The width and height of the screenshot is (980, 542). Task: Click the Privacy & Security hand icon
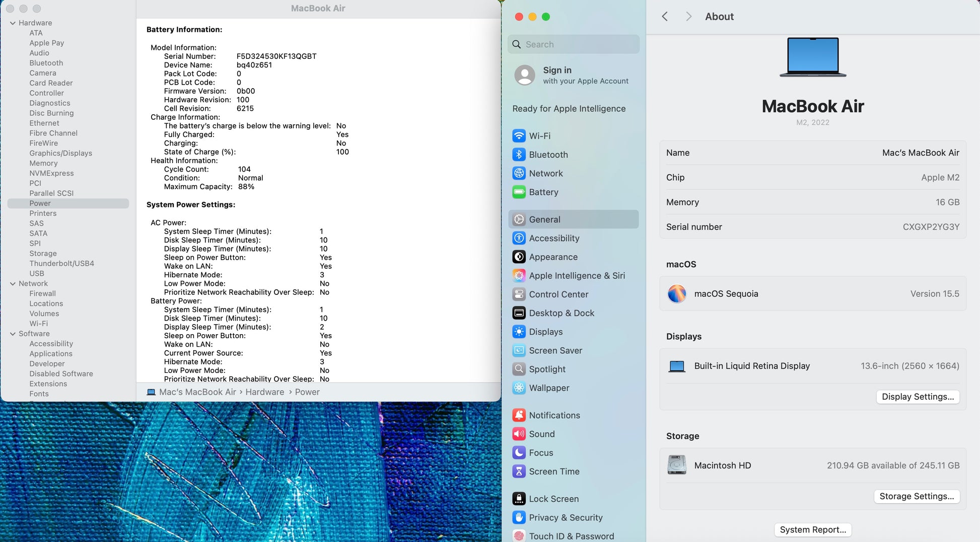click(519, 517)
